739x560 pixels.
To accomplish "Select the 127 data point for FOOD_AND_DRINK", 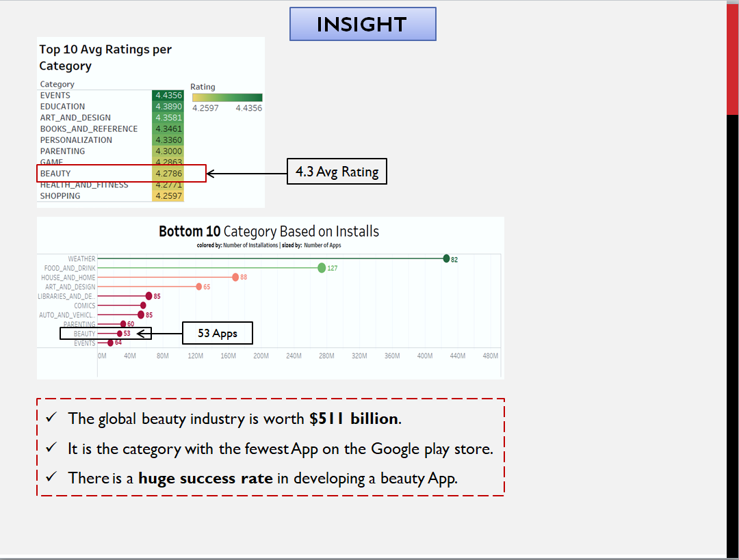I will coord(322,268).
